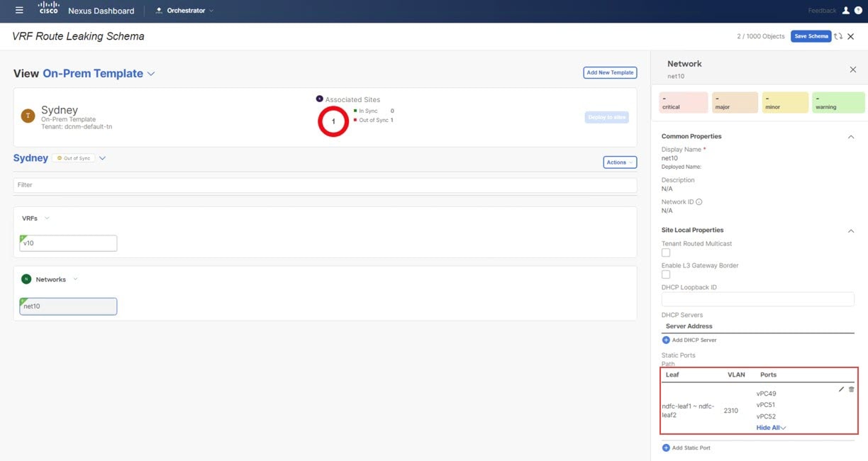Screen dimensions: 868x461
Task: Close the schema editor view
Action: [851, 36]
